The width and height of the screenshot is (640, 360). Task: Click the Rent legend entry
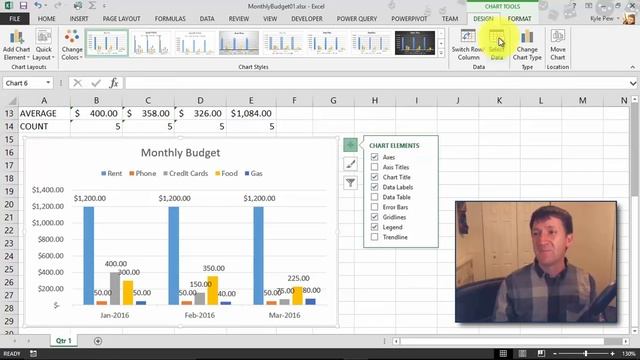(x=111, y=173)
